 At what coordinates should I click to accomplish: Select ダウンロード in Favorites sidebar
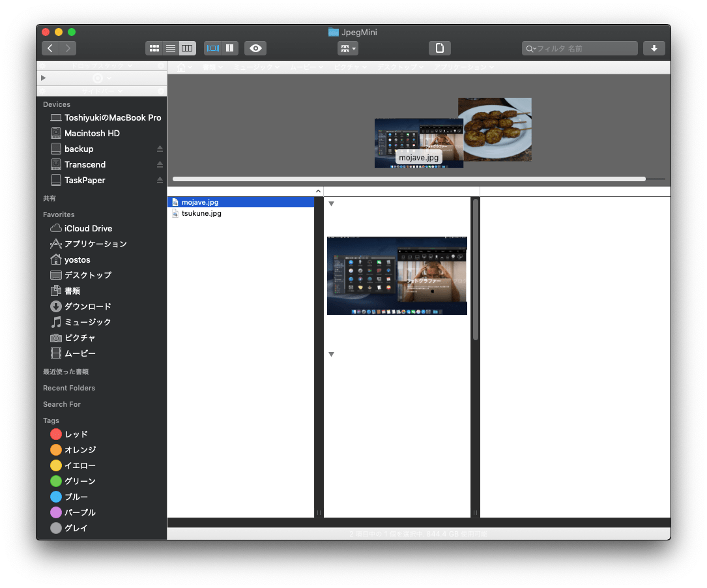tap(87, 306)
